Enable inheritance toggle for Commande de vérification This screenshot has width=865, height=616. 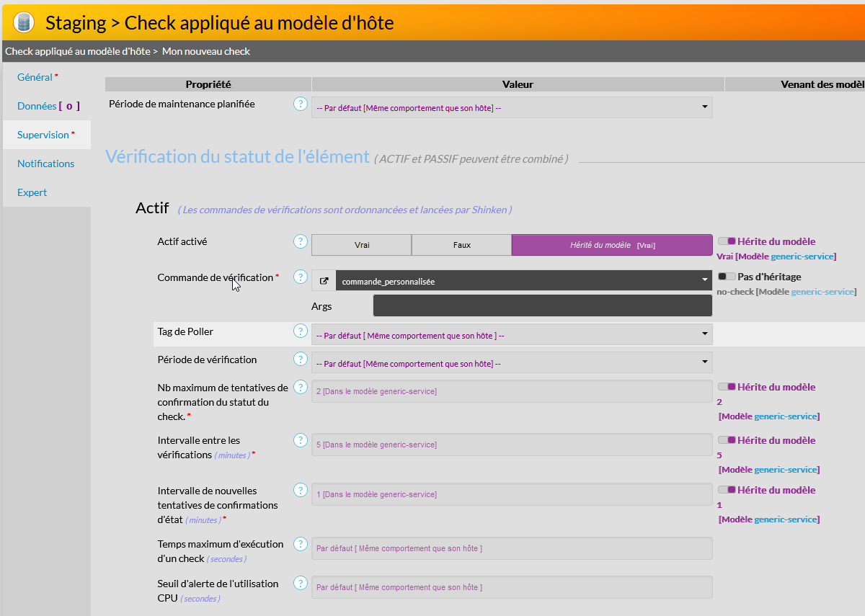(x=727, y=277)
